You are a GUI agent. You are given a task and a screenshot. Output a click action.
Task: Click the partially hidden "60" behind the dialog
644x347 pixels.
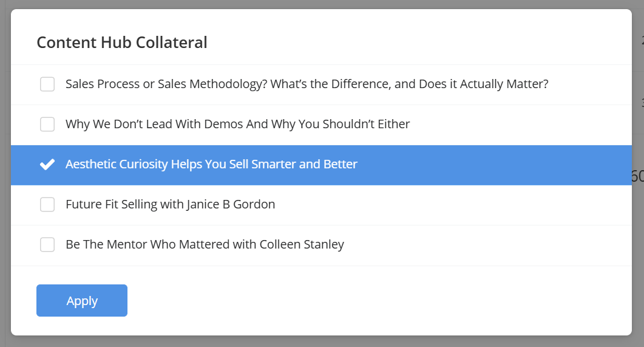pyautogui.click(x=637, y=176)
